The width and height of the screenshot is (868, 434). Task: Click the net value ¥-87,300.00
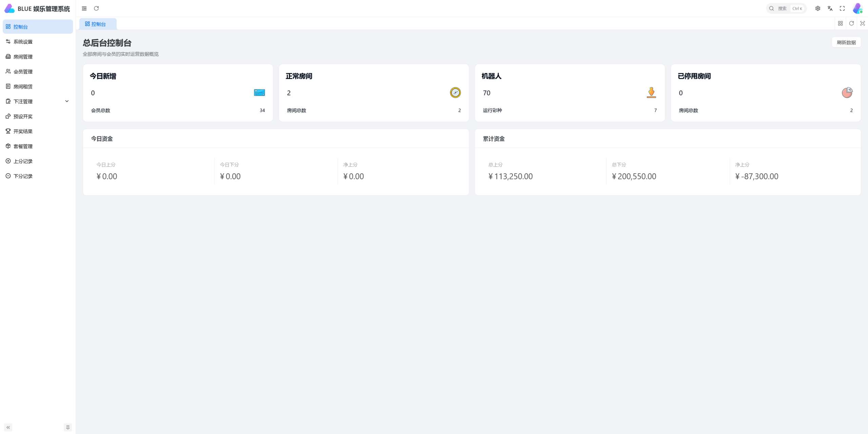(x=756, y=176)
